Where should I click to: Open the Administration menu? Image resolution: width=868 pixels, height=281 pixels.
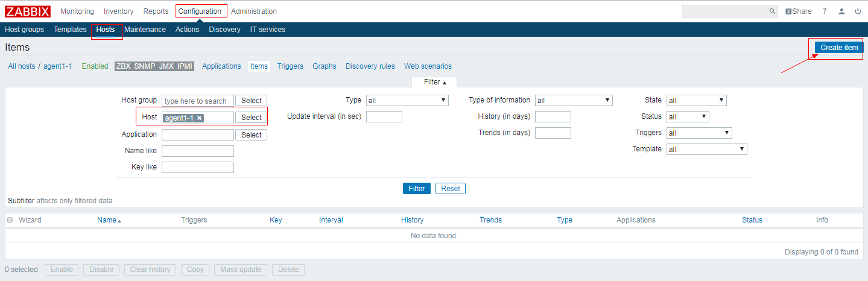(x=254, y=11)
